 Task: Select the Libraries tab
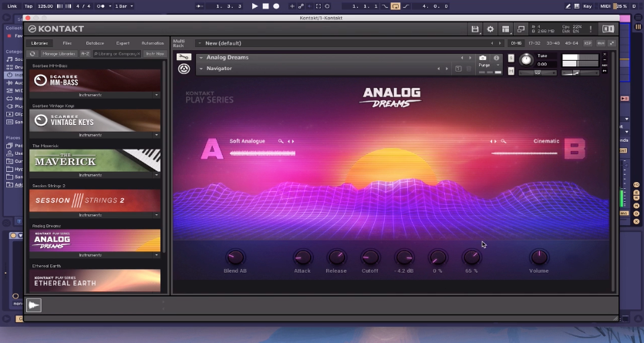40,43
